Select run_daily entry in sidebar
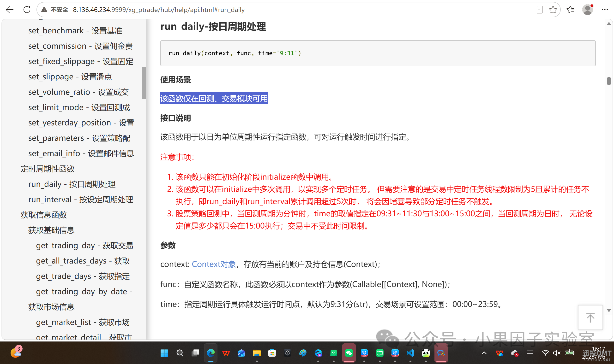The height and width of the screenshot is (364, 614). [72, 184]
